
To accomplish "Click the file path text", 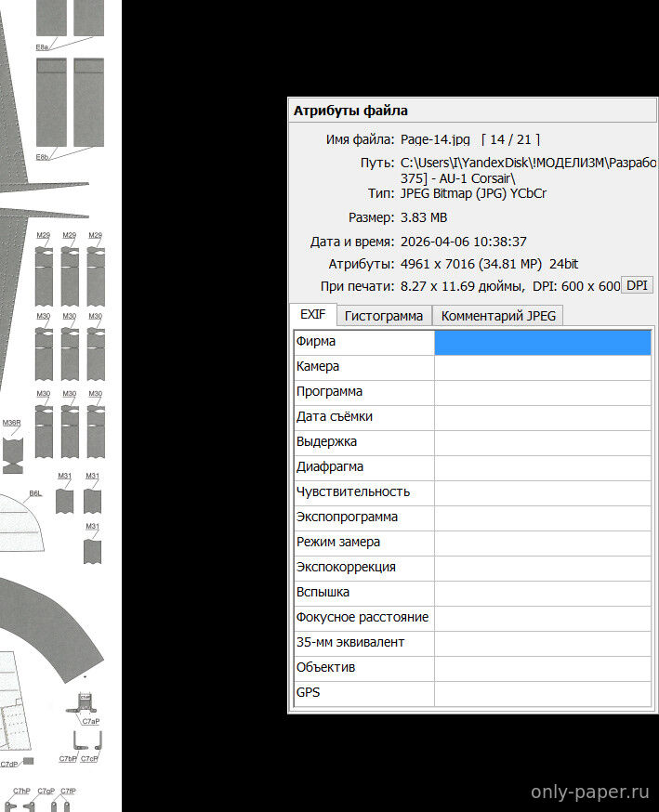I will pos(527,163).
